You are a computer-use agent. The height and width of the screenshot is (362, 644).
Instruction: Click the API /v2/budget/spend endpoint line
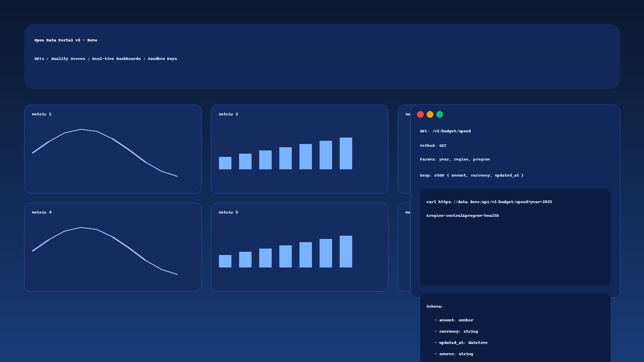[x=445, y=131]
